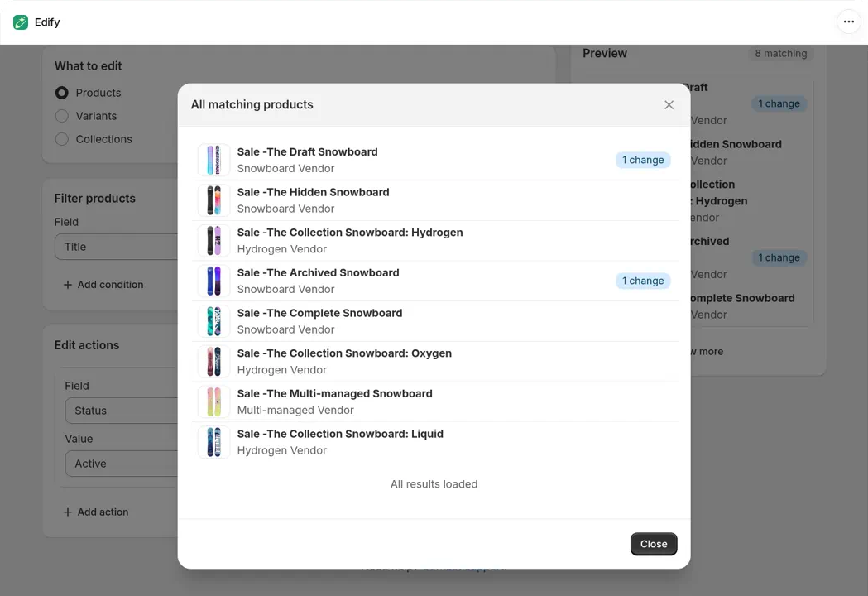
Task: Click the Close button in dialog footer
Action: (653, 544)
